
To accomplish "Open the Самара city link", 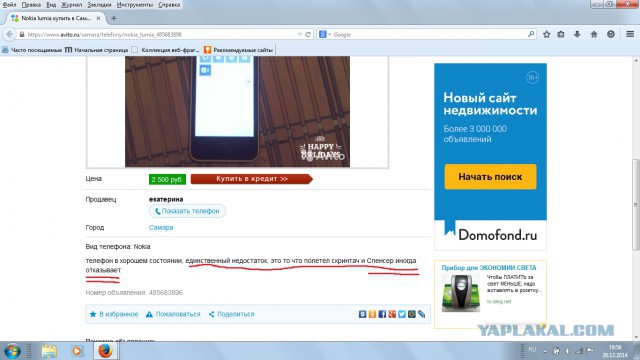I will [161, 227].
